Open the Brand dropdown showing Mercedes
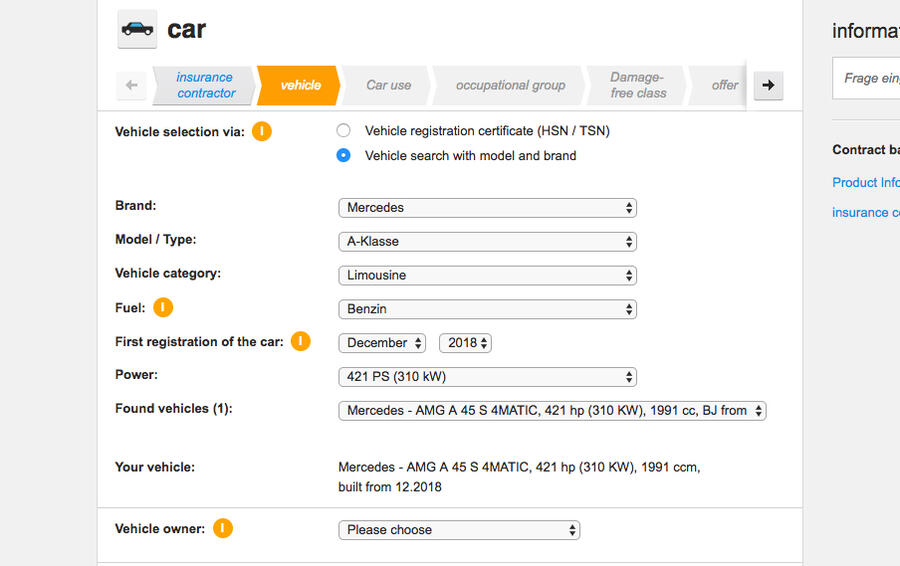This screenshot has width=900, height=566. point(487,208)
